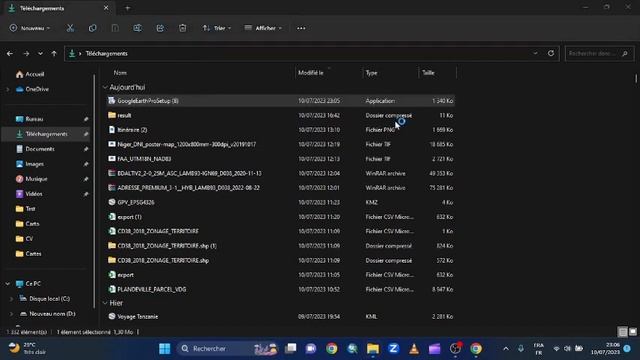Open the Afficher view dropdown
The image size is (640, 360).
coord(263,28)
